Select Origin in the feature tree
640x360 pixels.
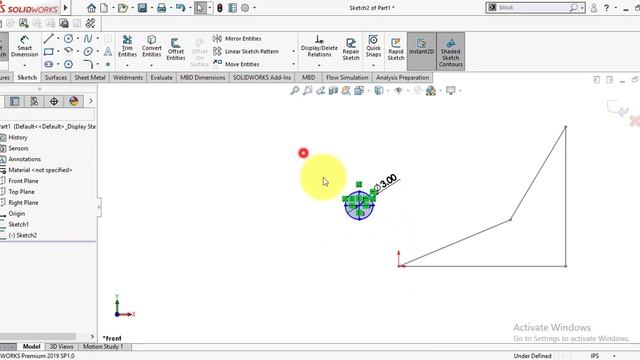click(17, 213)
